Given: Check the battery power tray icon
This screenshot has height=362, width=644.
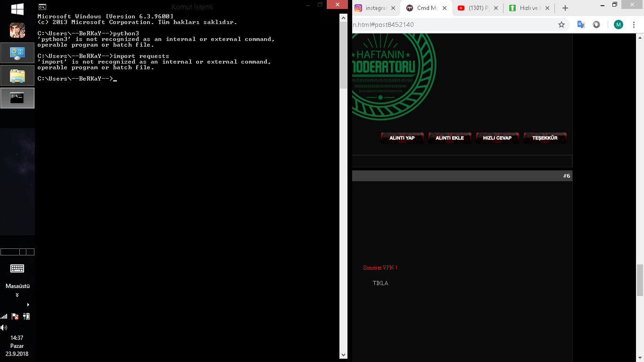Looking at the screenshot, I should point(27,316).
